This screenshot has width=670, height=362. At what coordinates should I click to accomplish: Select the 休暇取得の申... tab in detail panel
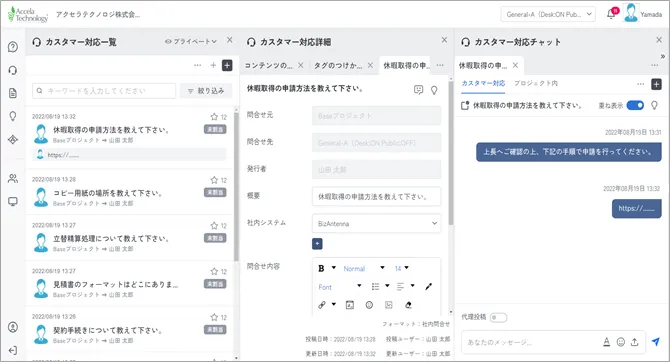(405, 65)
